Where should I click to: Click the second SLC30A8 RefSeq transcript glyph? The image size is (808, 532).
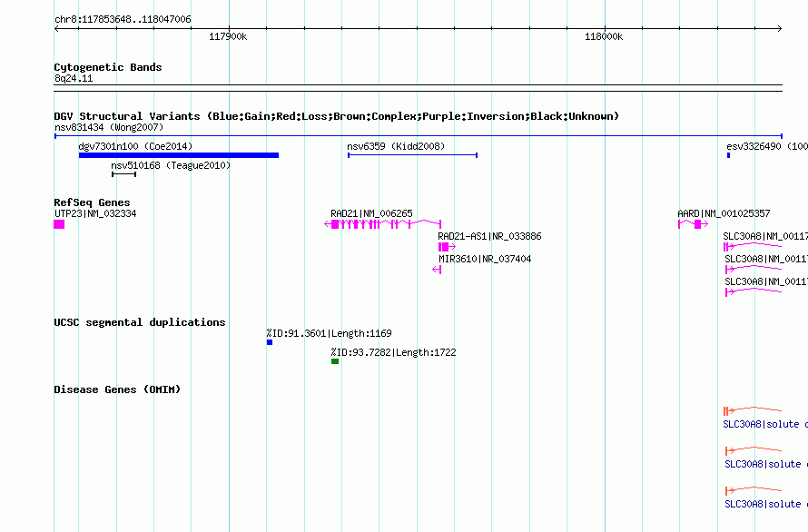[754, 269]
